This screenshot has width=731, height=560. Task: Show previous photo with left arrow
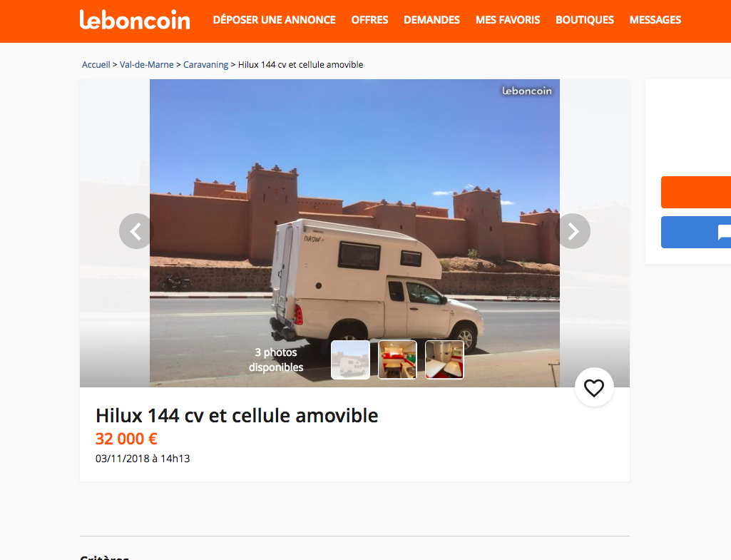click(x=136, y=231)
